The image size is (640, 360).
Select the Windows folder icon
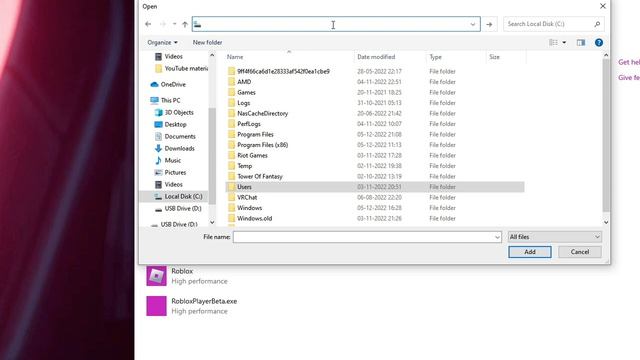(x=231, y=208)
